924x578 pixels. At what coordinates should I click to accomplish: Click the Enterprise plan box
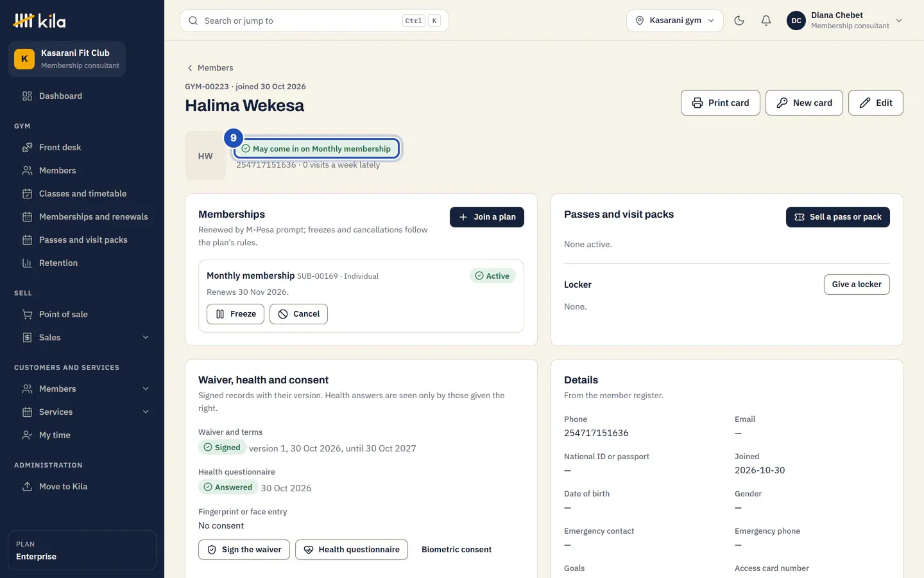82,550
